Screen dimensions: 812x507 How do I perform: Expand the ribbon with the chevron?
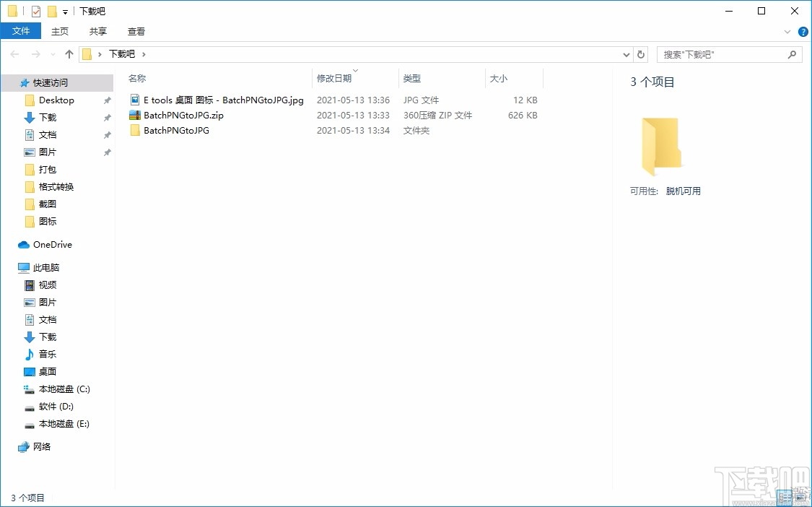point(787,31)
